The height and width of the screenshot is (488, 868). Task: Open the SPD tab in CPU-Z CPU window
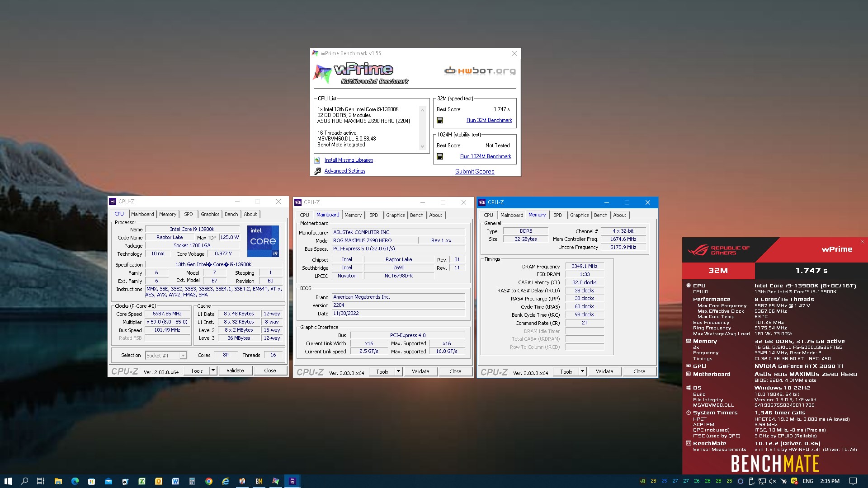(189, 214)
